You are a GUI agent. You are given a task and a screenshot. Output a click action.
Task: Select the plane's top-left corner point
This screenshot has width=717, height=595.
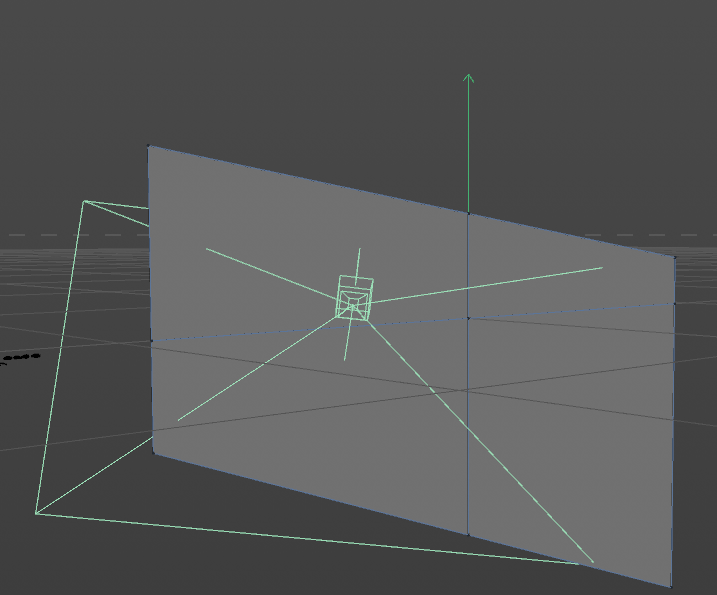148,146
